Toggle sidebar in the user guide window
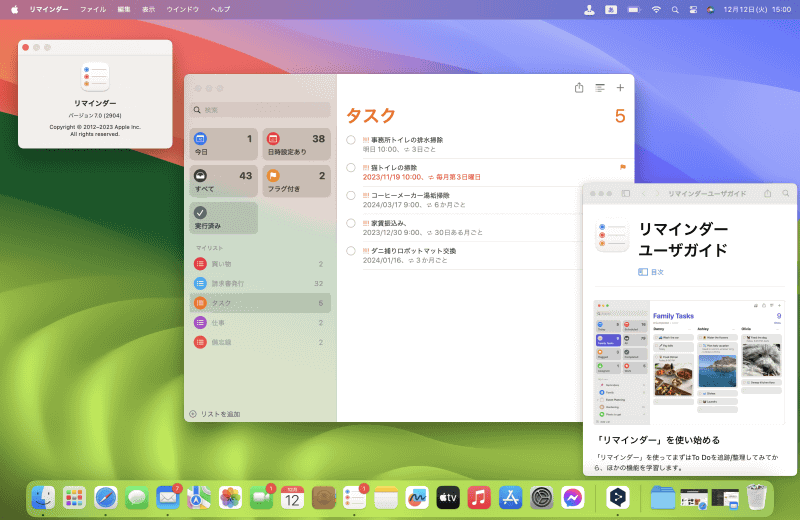800x520 pixels. [x=626, y=193]
